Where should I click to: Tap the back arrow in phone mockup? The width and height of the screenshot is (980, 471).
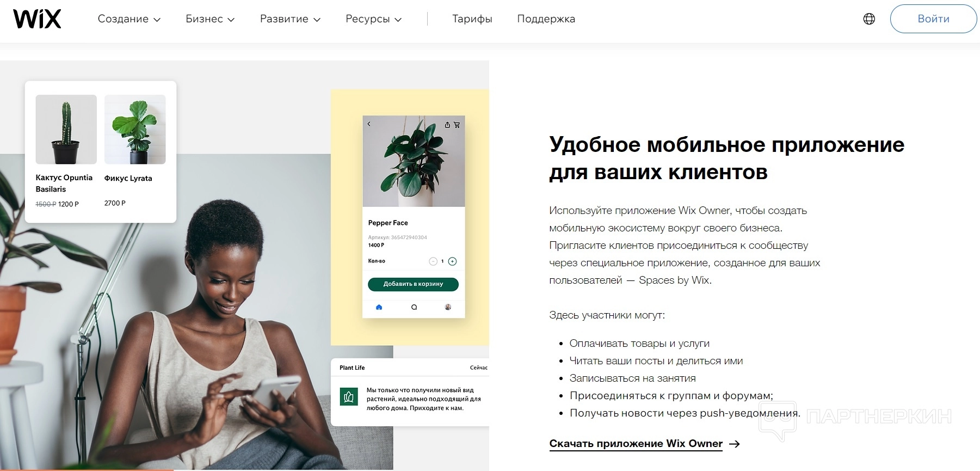click(369, 124)
